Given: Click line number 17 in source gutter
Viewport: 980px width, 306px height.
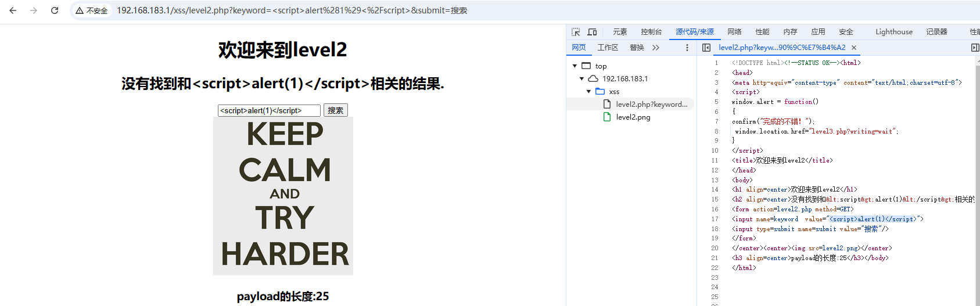Looking at the screenshot, I should coord(715,219).
